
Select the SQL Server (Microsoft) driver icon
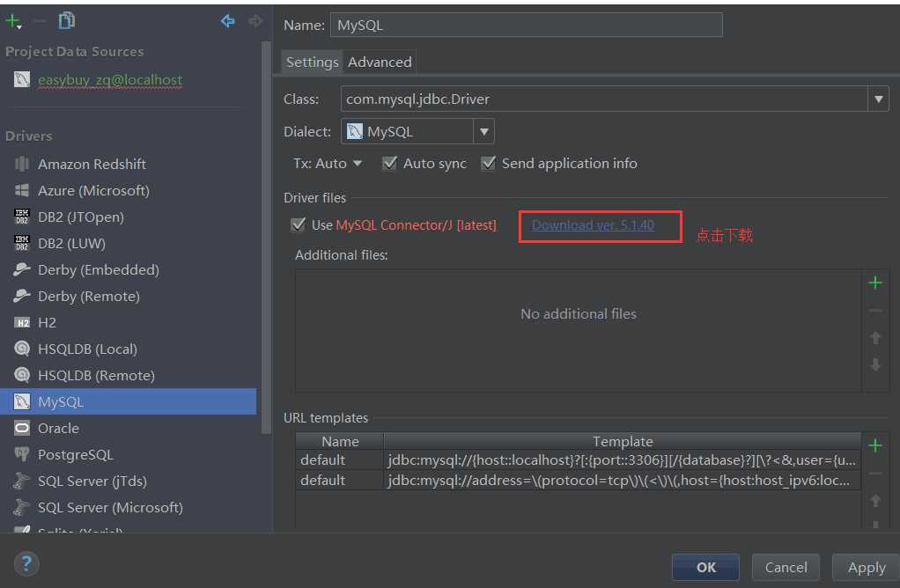click(x=22, y=507)
